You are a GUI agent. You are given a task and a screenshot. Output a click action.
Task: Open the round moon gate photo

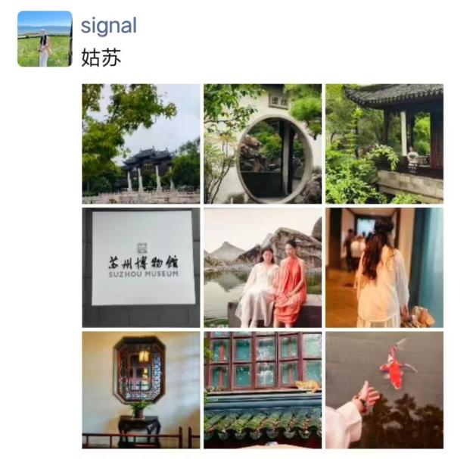coord(263,144)
